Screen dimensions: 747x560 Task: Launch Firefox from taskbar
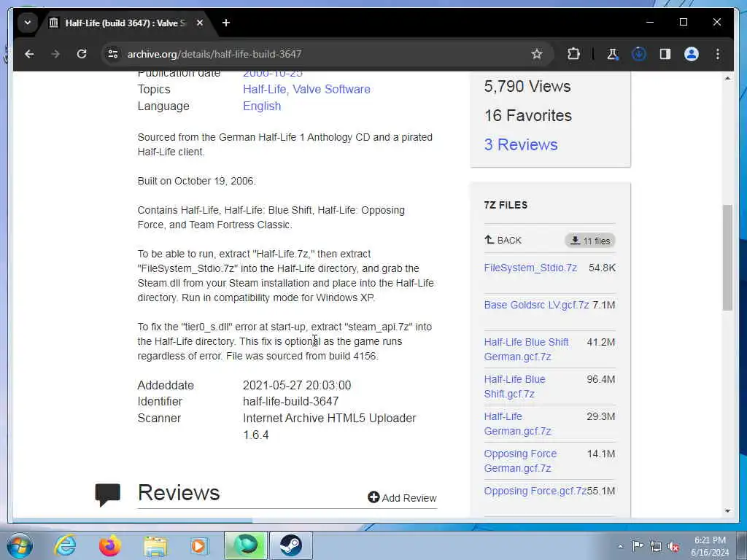110,545
